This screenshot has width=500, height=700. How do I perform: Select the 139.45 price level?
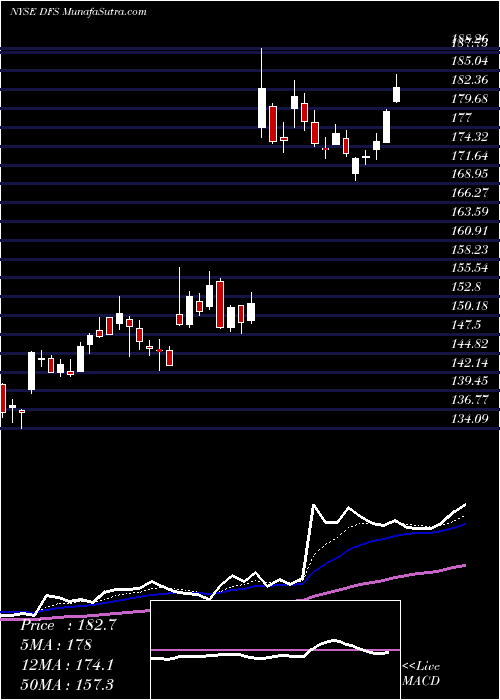[470, 381]
